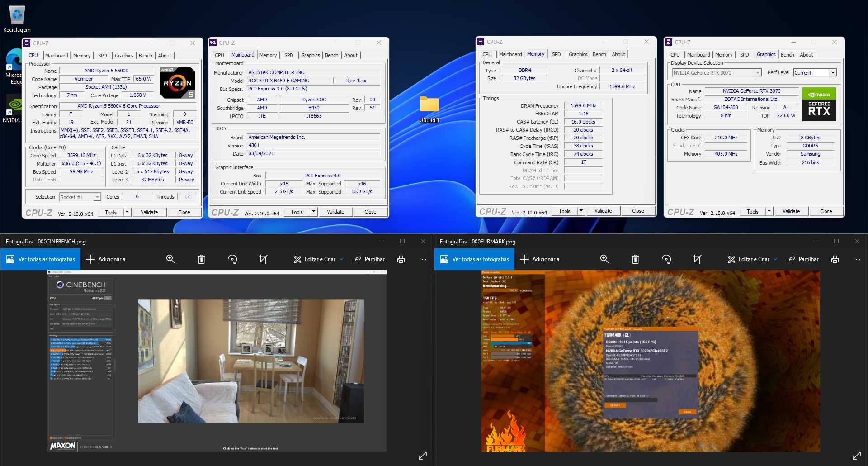868x466 pixels.
Task: Click Validate in the Memory window
Action: point(603,211)
